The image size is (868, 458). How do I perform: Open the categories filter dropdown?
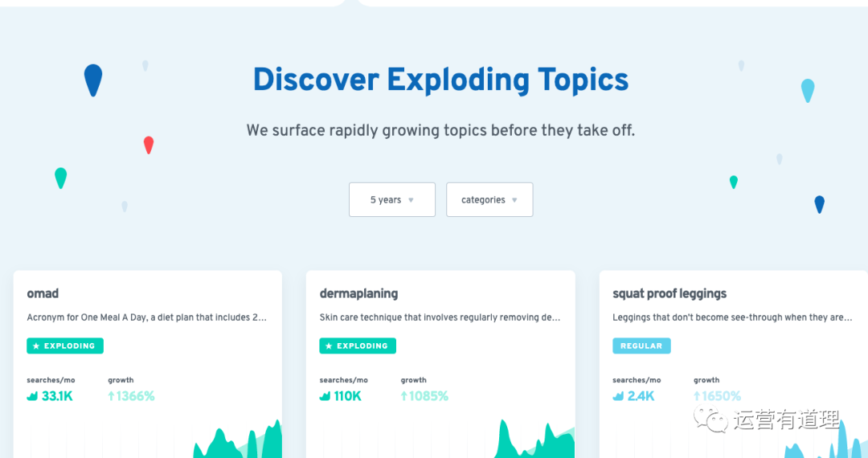tap(489, 200)
